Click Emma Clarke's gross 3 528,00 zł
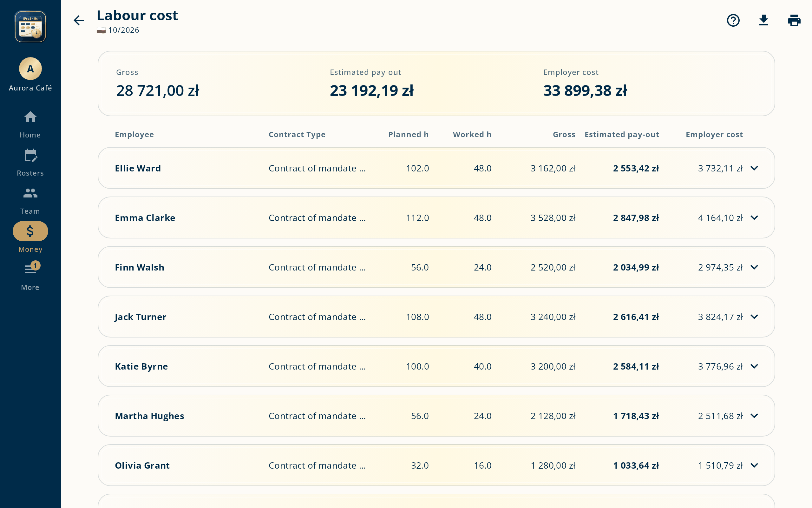This screenshot has width=812, height=508. pyautogui.click(x=553, y=218)
